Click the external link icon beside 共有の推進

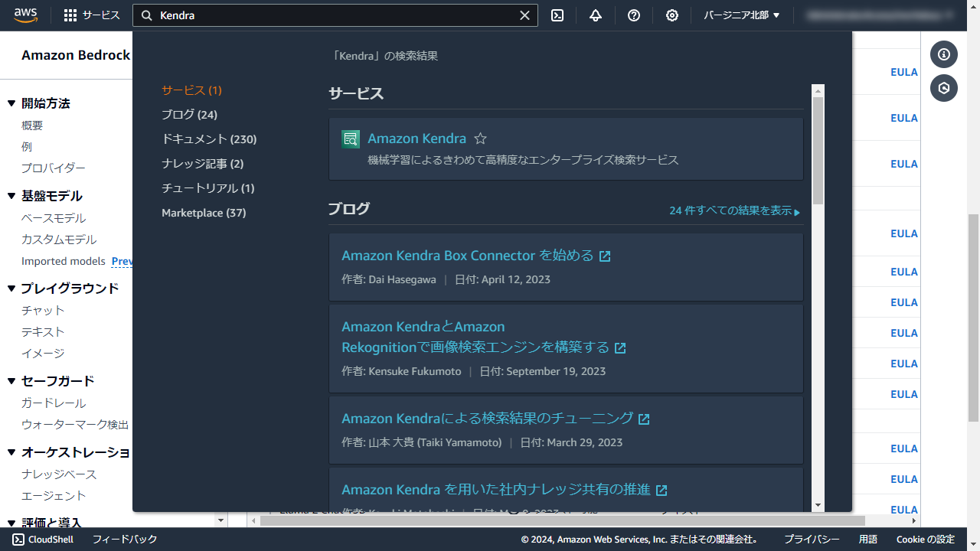tap(661, 491)
